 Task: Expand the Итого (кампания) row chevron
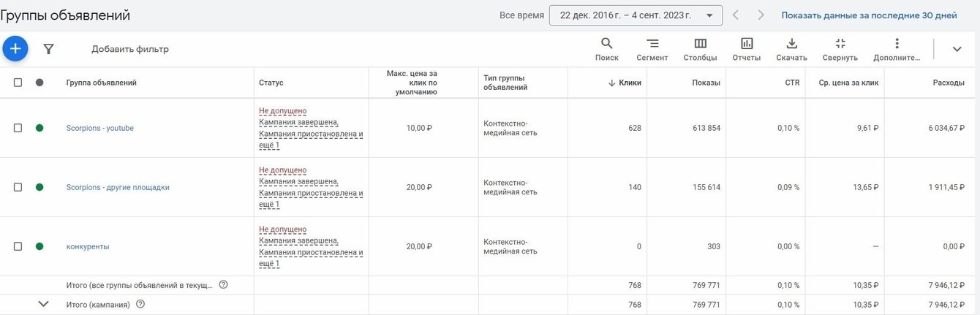[x=43, y=304]
